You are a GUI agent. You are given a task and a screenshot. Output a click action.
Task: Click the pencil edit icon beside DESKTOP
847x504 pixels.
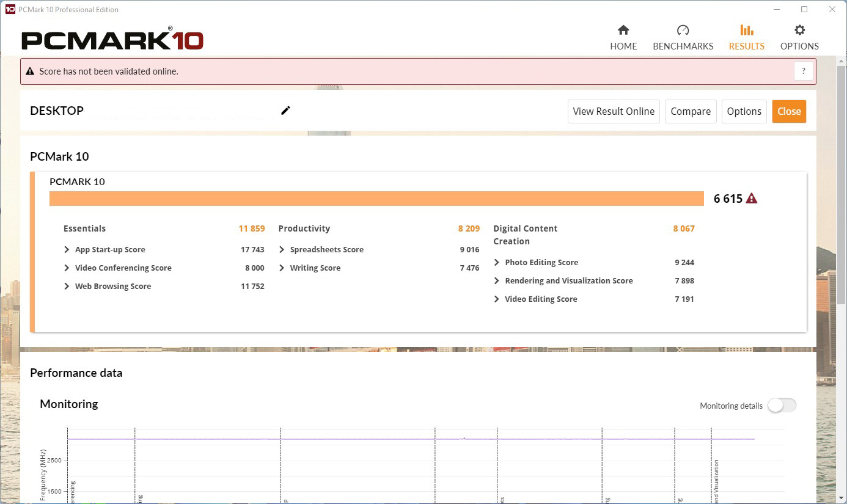click(x=285, y=111)
